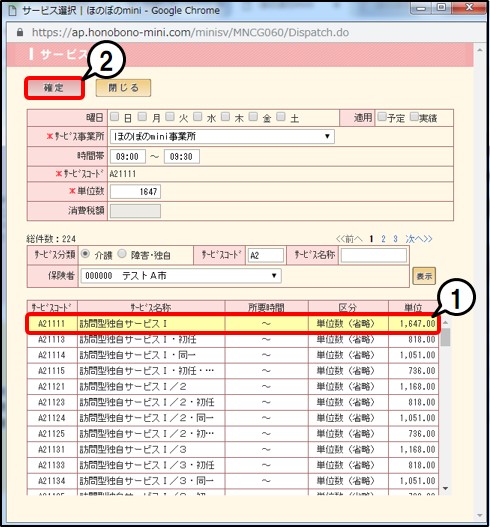This screenshot has height=527, width=490.
Task: Open the 保険者 dropdown list
Action: click(181, 276)
